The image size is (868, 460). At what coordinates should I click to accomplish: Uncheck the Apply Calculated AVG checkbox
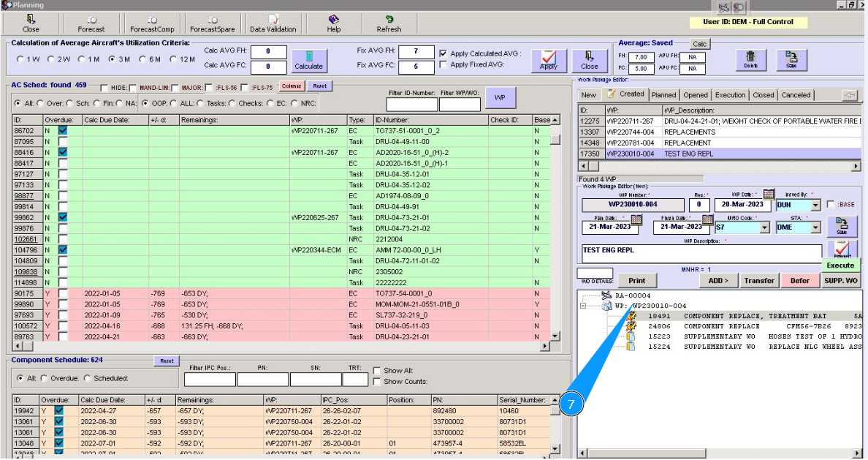pyautogui.click(x=443, y=53)
